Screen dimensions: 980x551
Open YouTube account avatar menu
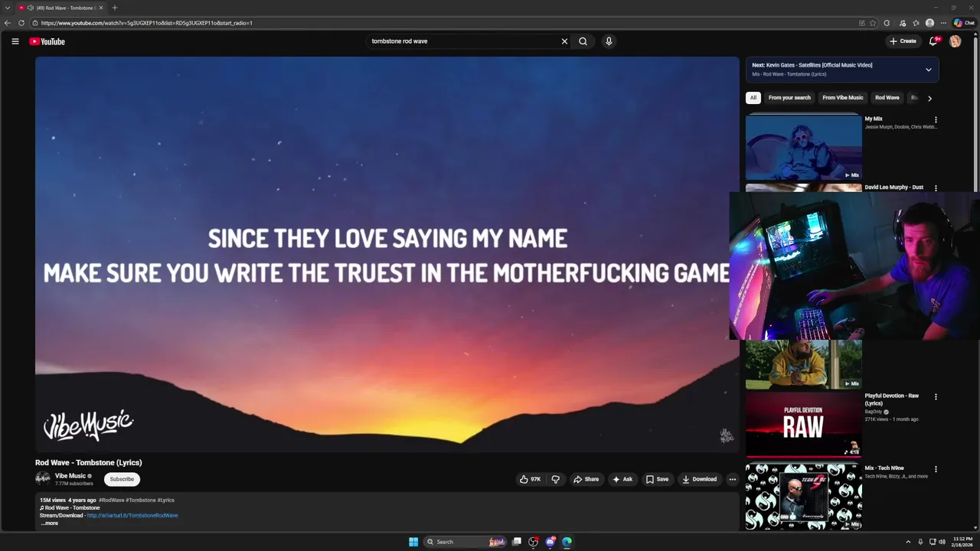(955, 41)
